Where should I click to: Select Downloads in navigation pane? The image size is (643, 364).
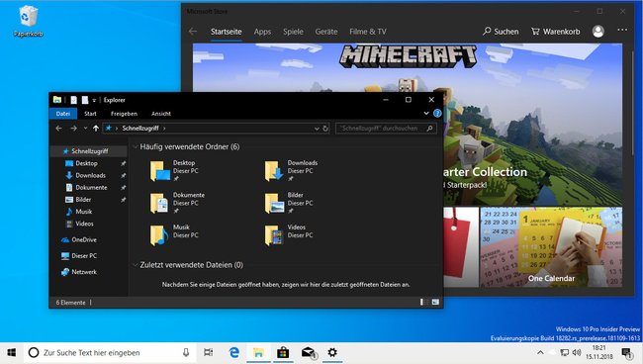[x=90, y=175]
